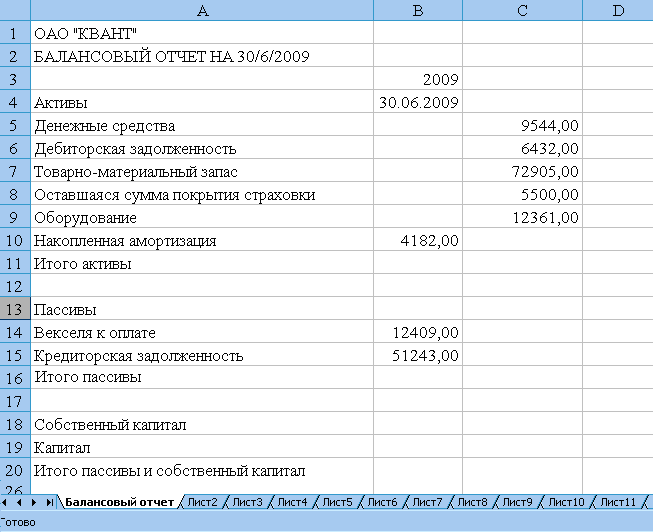653x532 pixels.
Task: Select column D header
Action: click(618, 10)
